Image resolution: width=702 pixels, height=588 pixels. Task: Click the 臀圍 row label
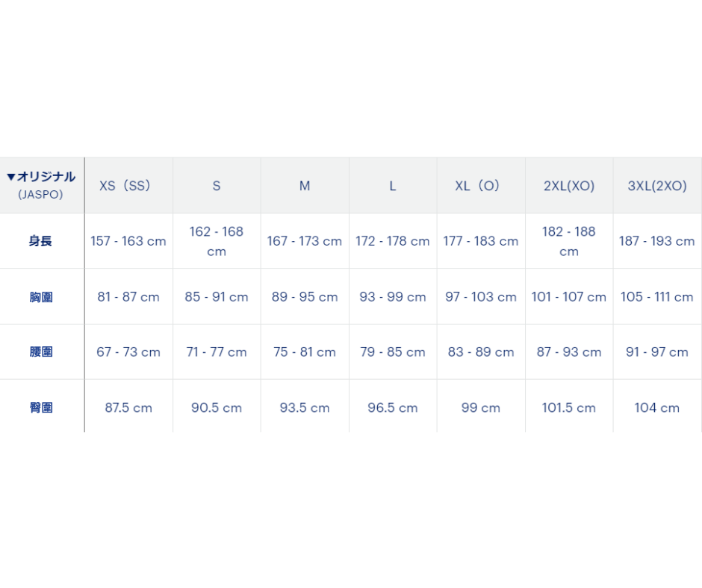coord(41,407)
